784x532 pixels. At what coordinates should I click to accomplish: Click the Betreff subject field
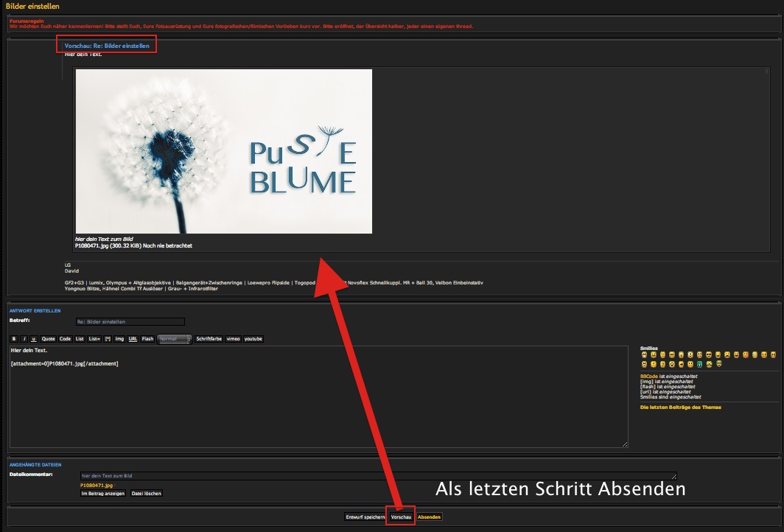130,321
